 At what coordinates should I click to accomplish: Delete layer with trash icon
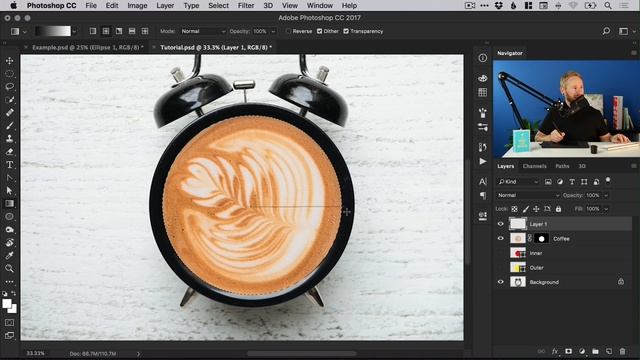[622, 351]
